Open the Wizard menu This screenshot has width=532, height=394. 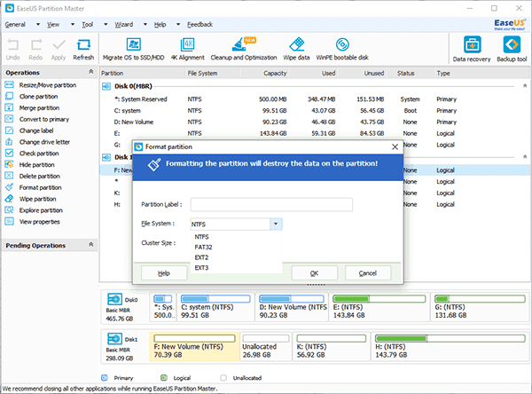tap(124, 25)
